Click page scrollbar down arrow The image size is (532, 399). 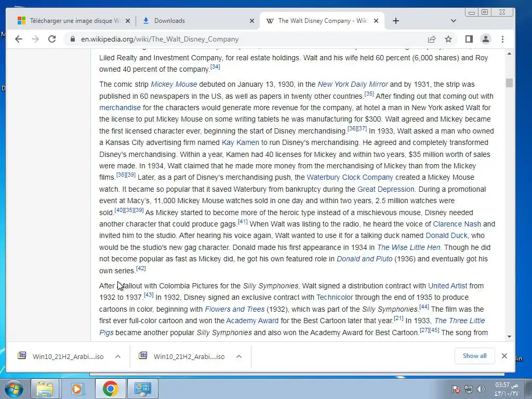(509, 337)
